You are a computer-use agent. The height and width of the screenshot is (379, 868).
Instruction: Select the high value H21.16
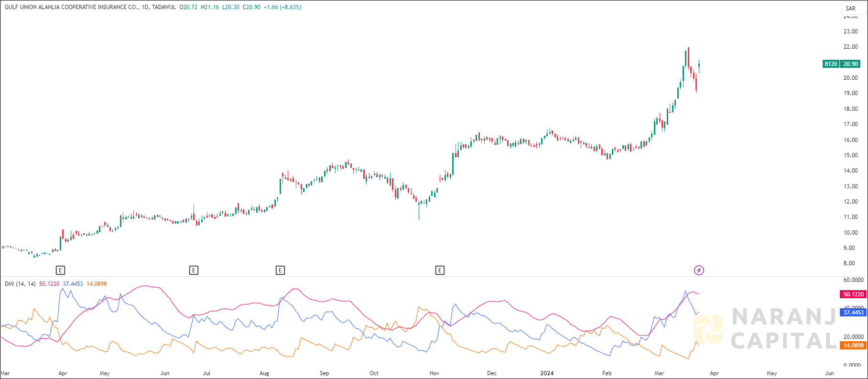210,7
